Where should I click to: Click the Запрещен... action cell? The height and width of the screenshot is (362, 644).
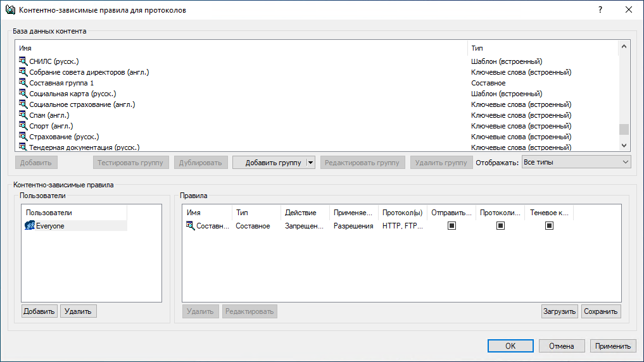[305, 226]
